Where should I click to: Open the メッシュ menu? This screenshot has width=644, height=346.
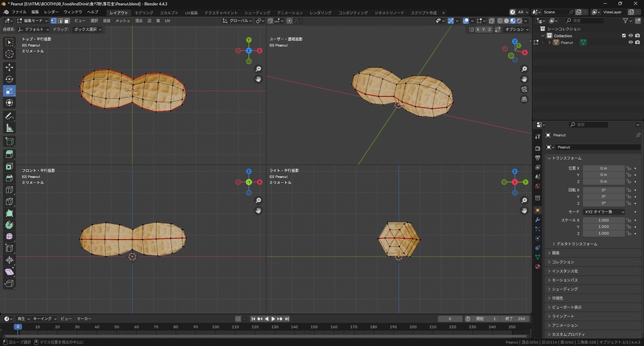122,21
